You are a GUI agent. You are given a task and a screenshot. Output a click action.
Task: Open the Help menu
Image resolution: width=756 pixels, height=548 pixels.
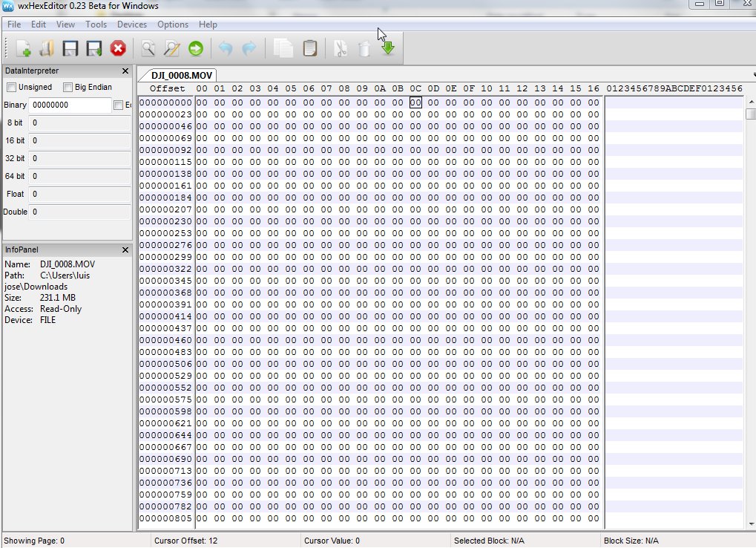point(208,24)
